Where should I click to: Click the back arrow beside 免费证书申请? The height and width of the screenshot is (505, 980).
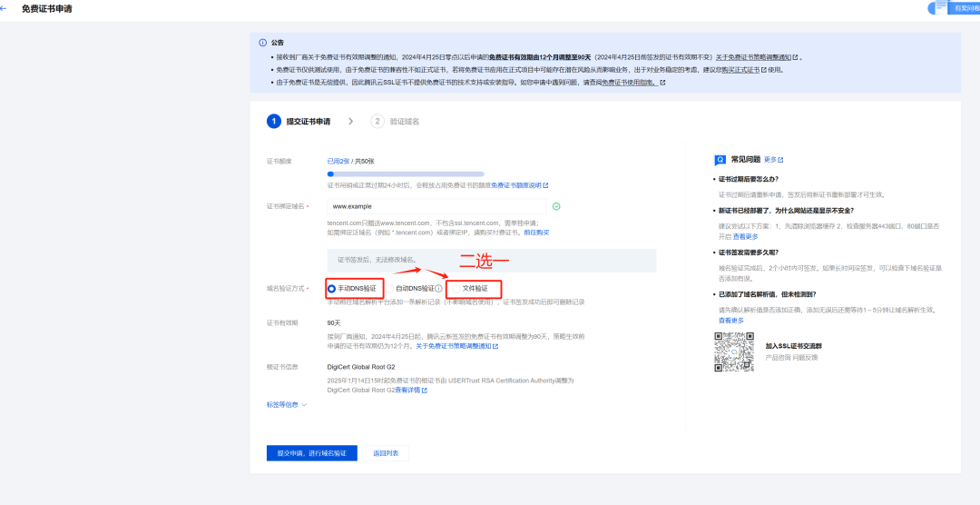[x=5, y=8]
